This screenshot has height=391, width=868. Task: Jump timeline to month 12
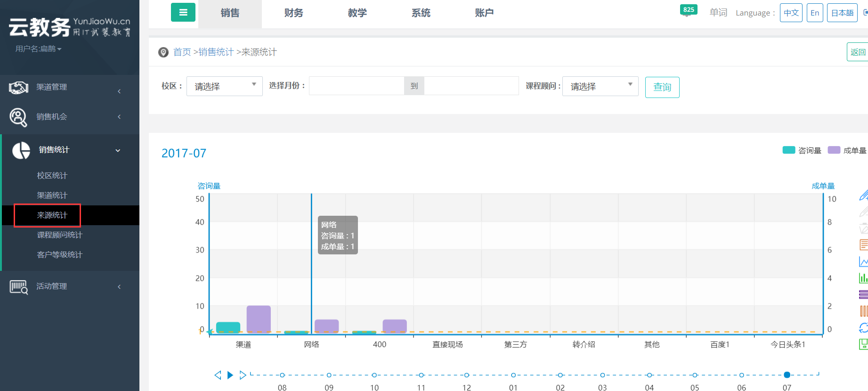(x=467, y=375)
